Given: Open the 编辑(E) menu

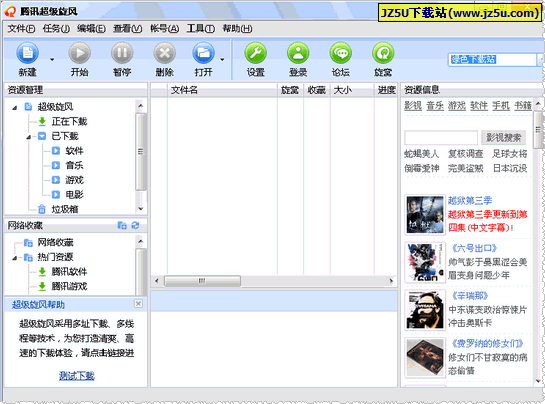Looking at the screenshot, I should pyautogui.click(x=91, y=29).
